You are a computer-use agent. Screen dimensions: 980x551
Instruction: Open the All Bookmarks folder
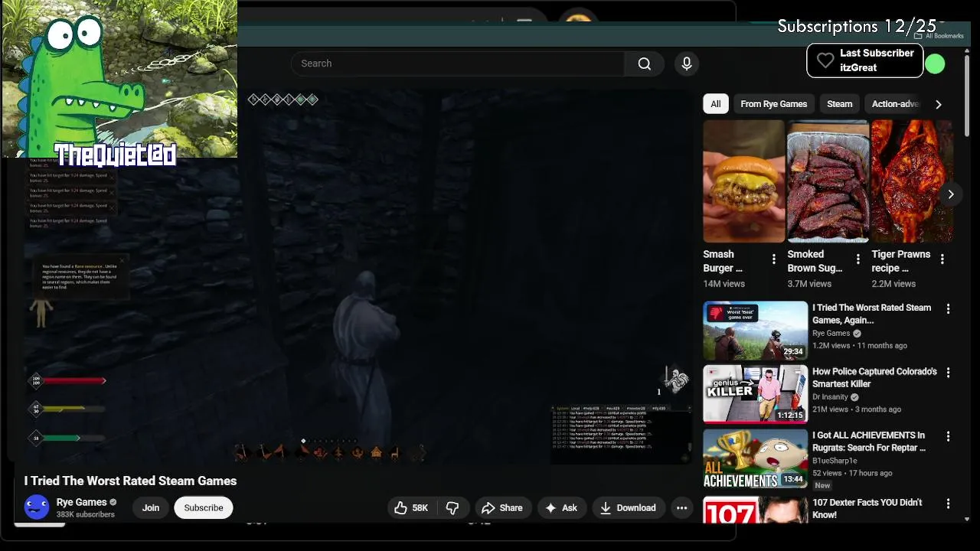tap(939, 36)
